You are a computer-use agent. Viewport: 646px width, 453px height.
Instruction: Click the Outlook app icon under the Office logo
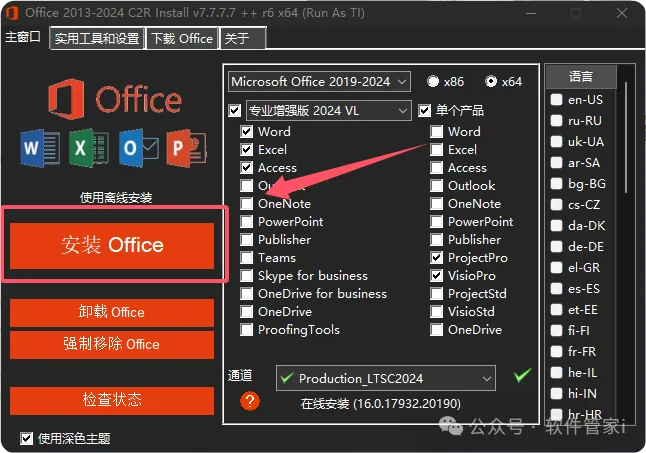coord(139,148)
